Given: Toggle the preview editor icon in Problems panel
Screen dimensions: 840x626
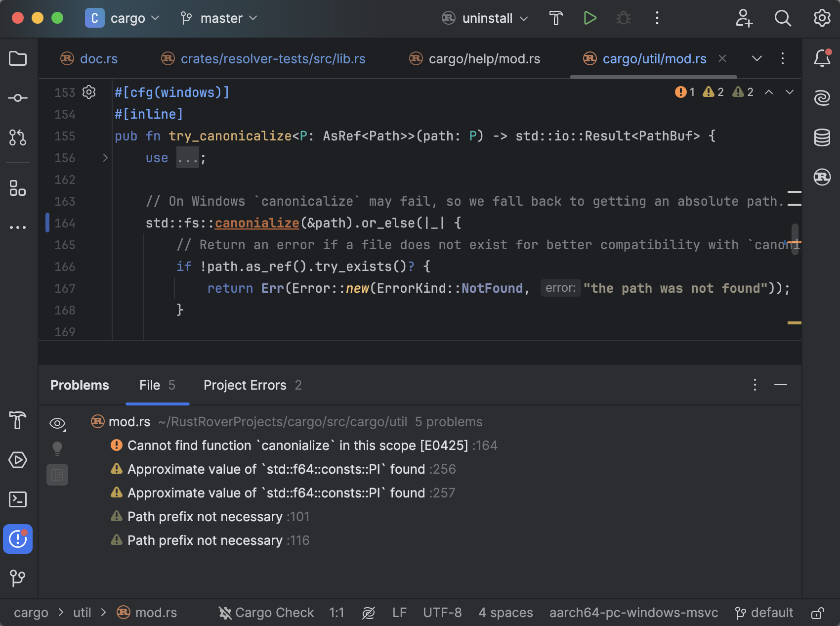Looking at the screenshot, I should [57, 474].
